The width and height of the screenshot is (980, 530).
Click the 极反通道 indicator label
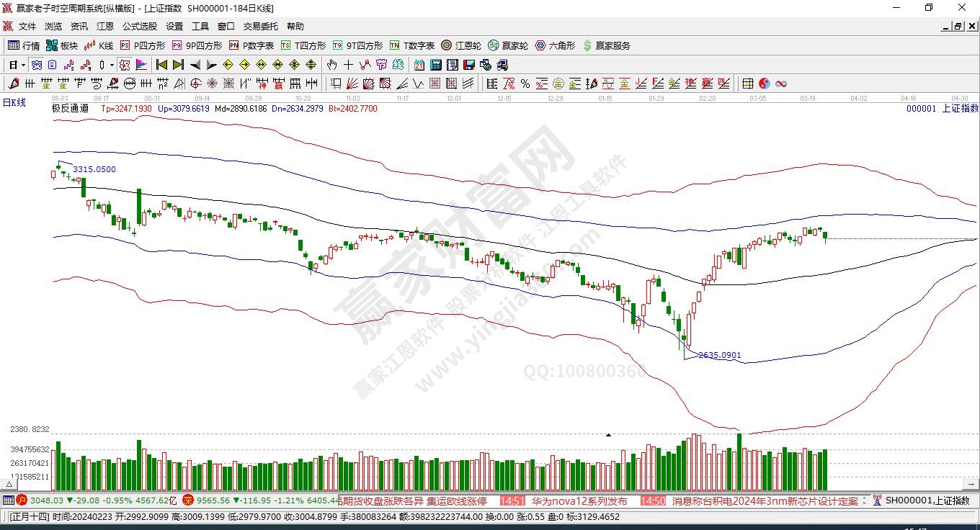[x=70, y=109]
